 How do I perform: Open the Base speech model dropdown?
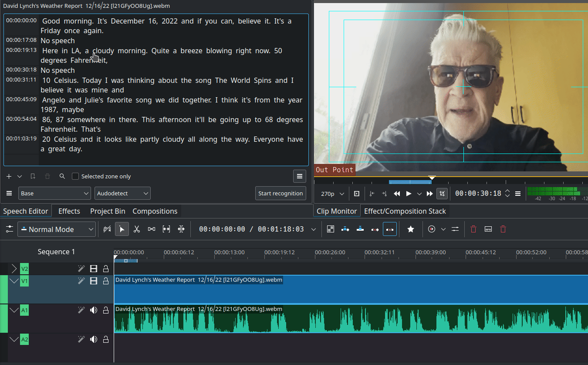(54, 194)
